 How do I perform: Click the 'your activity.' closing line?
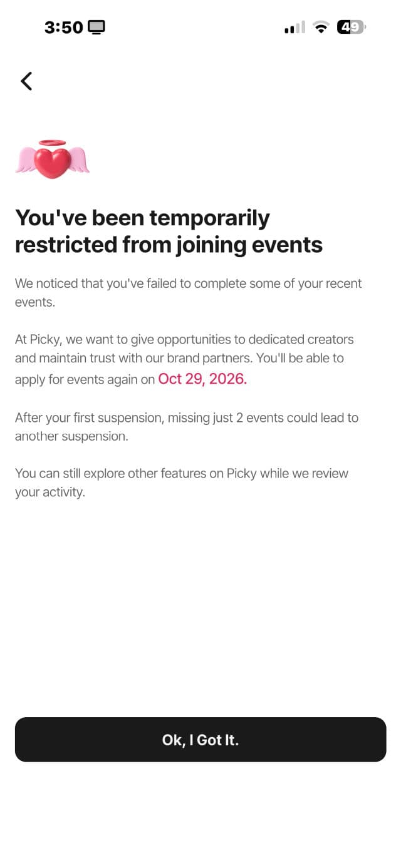click(49, 492)
